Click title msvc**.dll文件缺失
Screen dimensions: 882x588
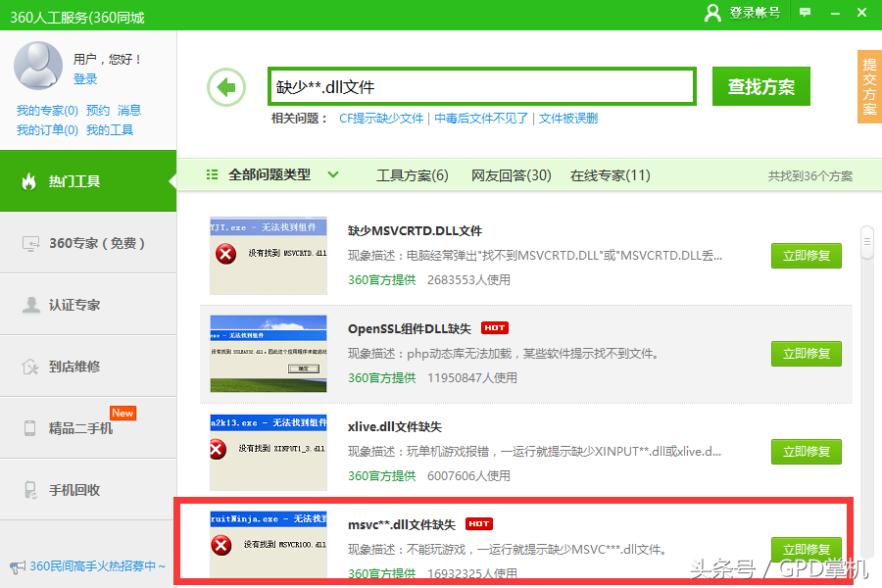point(402,524)
